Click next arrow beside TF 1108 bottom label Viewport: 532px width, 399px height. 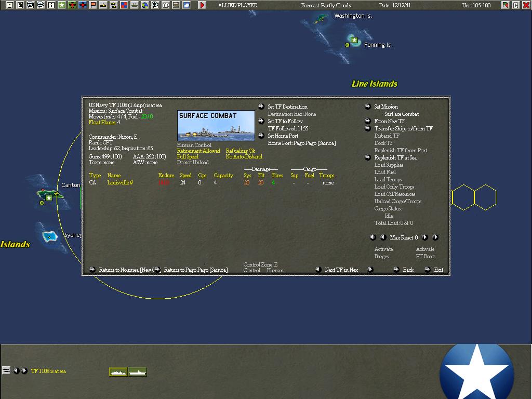point(24,371)
